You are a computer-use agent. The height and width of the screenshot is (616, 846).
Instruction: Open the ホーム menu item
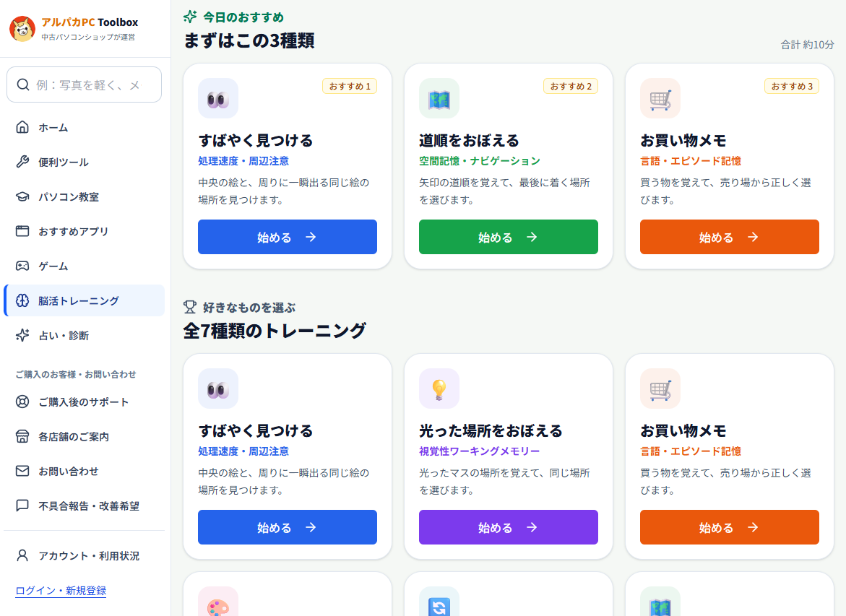coord(85,127)
